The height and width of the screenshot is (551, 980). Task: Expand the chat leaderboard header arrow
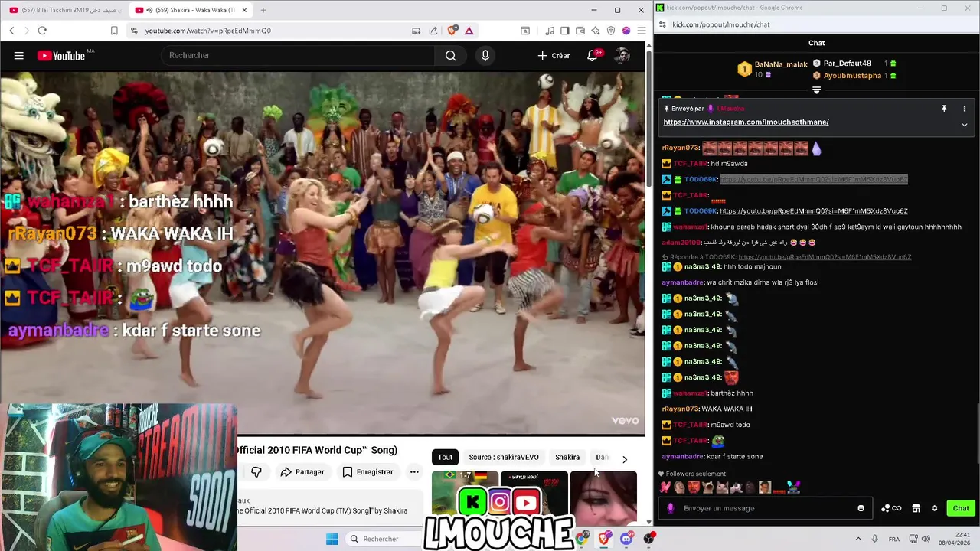(x=816, y=90)
